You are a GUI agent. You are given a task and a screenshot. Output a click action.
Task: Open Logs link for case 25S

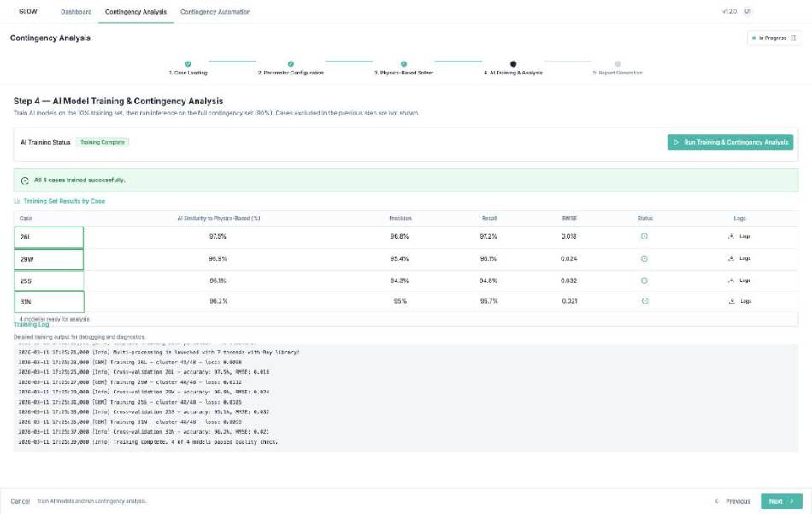tap(744, 281)
